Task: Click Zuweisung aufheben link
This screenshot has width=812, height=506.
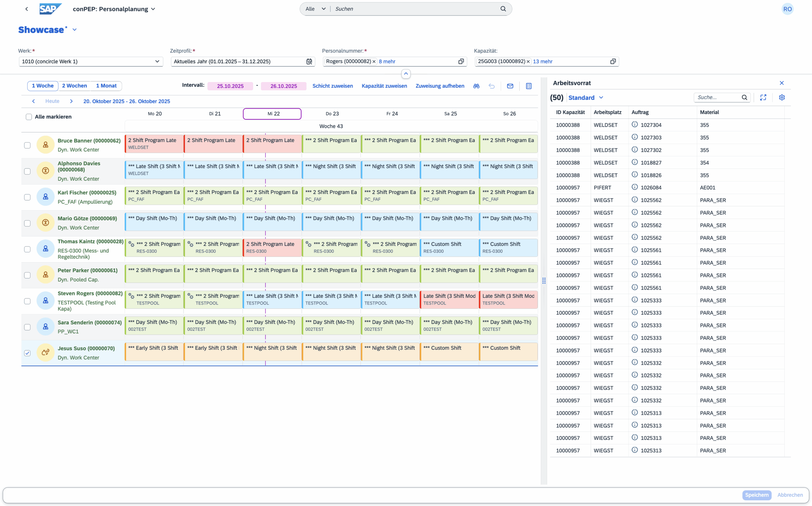Action: coord(440,86)
